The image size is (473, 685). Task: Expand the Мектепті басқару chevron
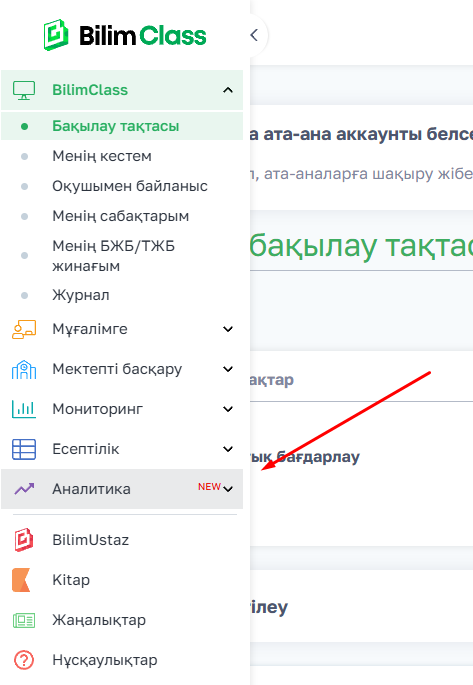[228, 369]
